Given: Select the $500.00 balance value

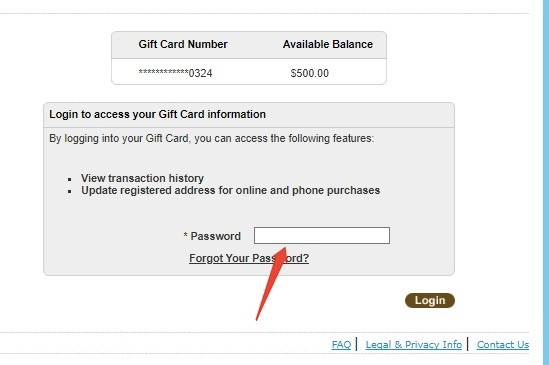Looking at the screenshot, I should 310,73.
